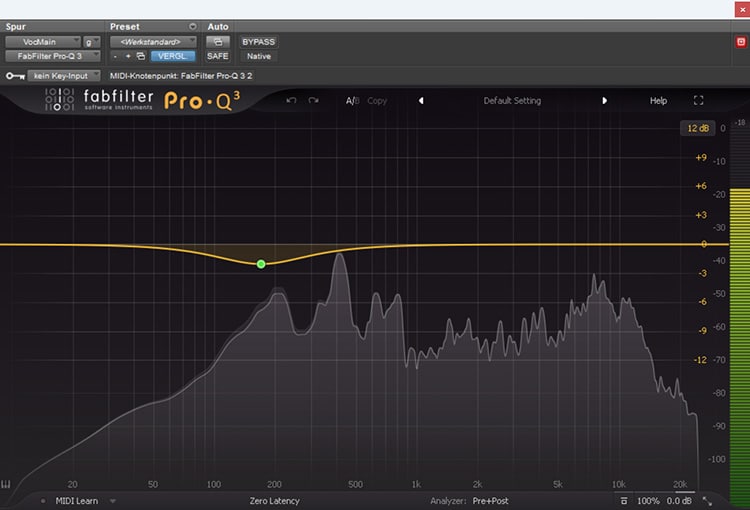Select the previous preset minus button
The height and width of the screenshot is (510, 750).
[115, 56]
